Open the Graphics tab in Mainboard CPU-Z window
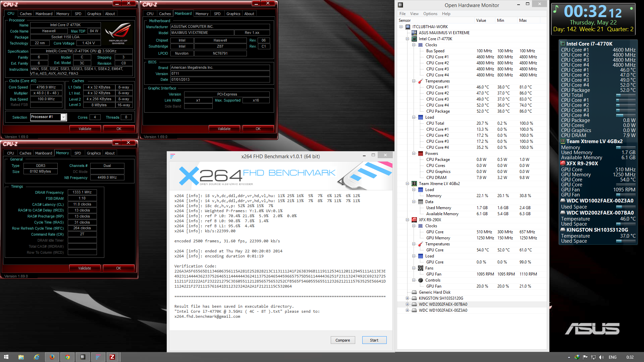 click(233, 14)
